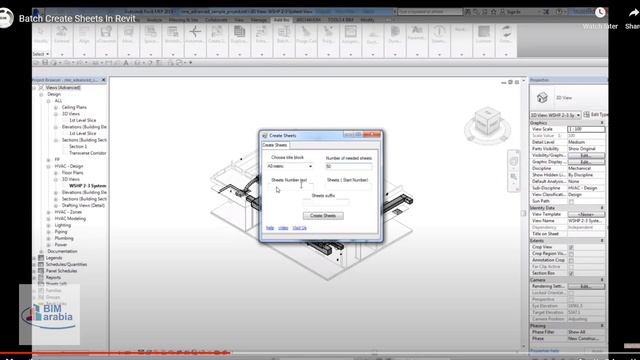
Task: Switch to the Add-Ins ribbon tab
Action: pos(282,20)
